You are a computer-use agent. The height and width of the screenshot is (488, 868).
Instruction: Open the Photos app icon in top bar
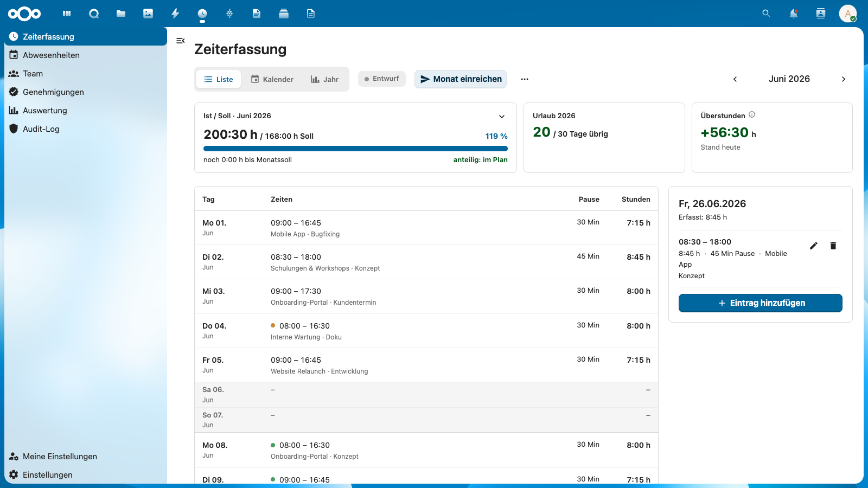[x=148, y=14]
